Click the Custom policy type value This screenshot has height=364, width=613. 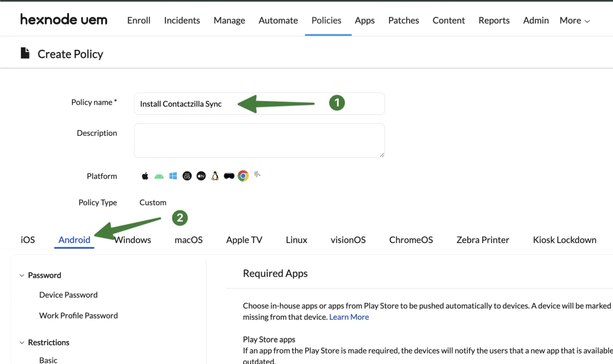pyautogui.click(x=153, y=202)
